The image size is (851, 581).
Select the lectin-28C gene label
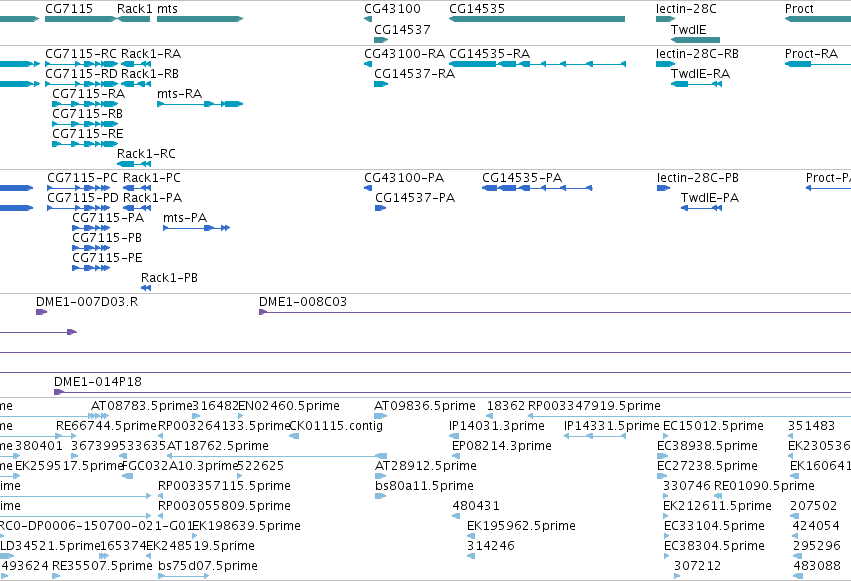(x=686, y=9)
